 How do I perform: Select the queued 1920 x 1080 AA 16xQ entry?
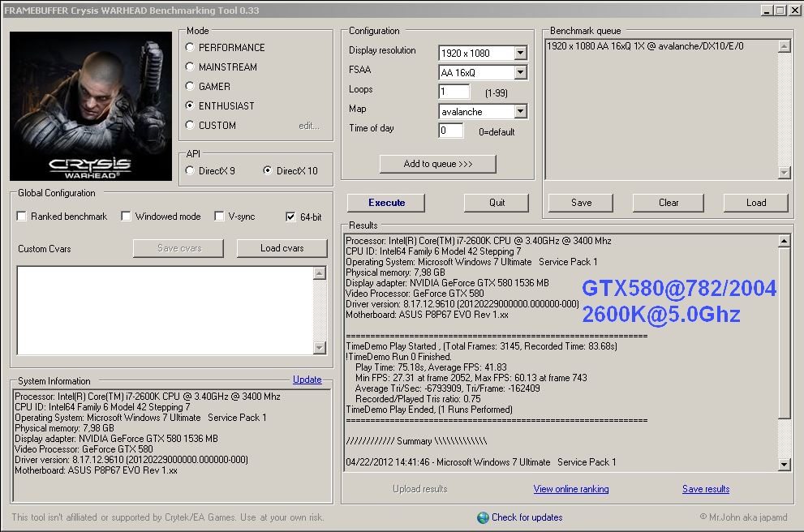[645, 46]
